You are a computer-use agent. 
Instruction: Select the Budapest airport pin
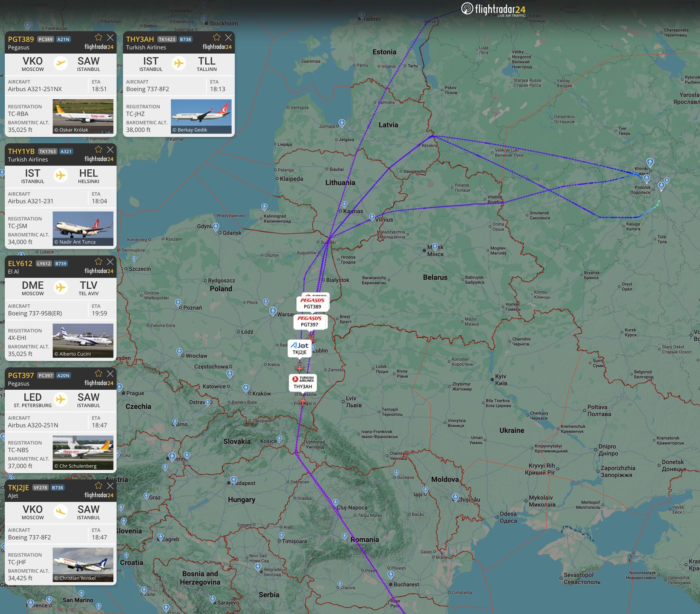pyautogui.click(x=233, y=480)
